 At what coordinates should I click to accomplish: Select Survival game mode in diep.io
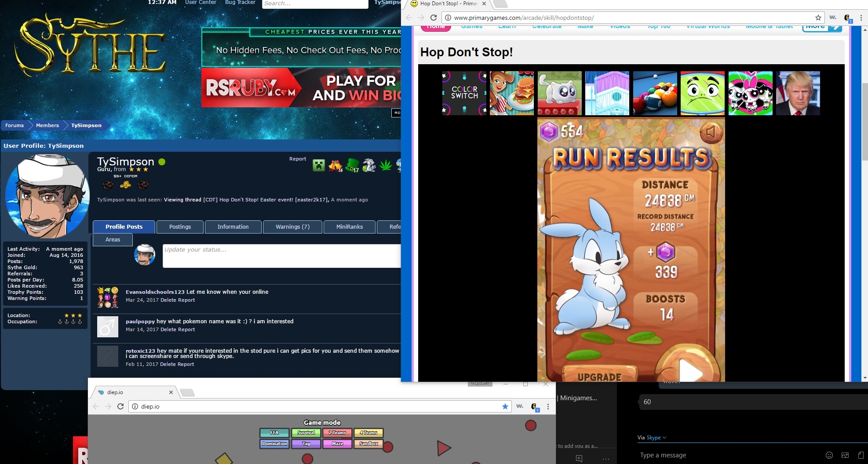click(306, 433)
